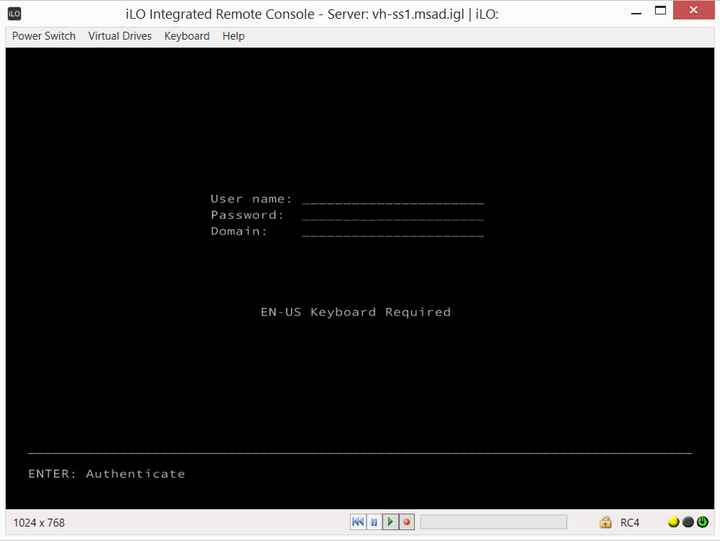Click the yellow health status indicator
The width and height of the screenshot is (720, 541).
pos(673,522)
